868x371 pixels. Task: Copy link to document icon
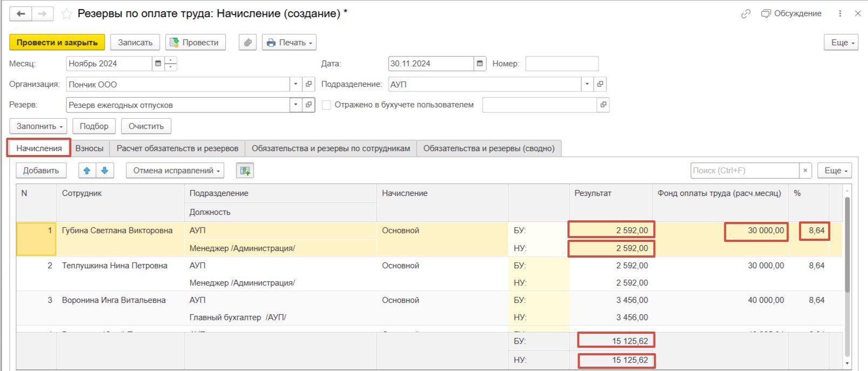(745, 14)
